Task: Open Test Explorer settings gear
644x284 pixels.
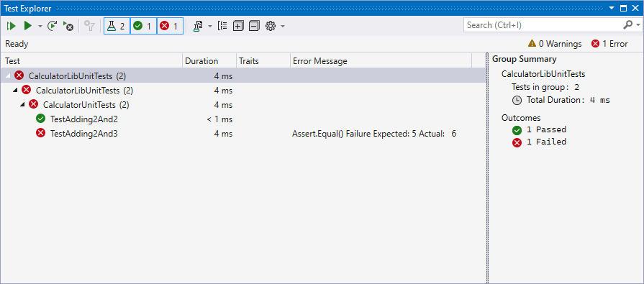Action: [x=271, y=26]
